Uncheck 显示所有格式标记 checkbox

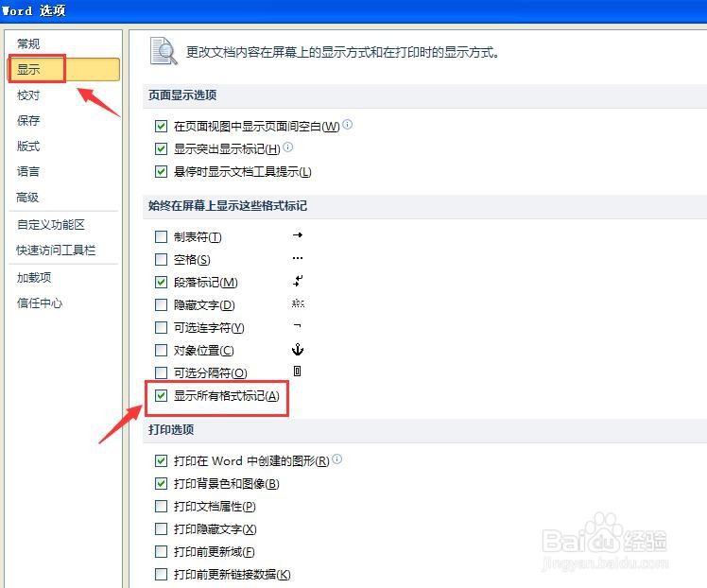coord(161,395)
